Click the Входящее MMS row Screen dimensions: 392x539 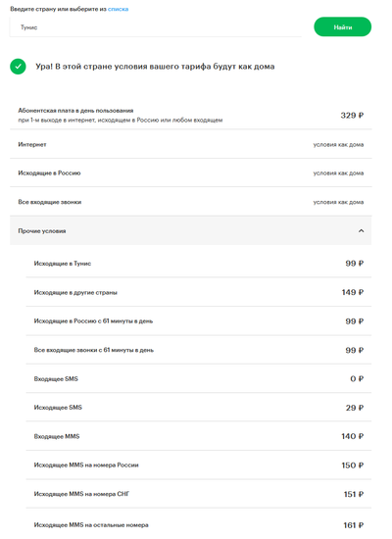pos(199,436)
